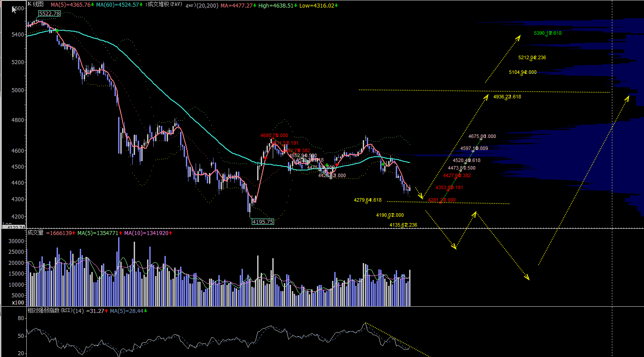Click the red 4353.82 Fibonacci 0.191 label
644x357 pixels.
click(449, 188)
